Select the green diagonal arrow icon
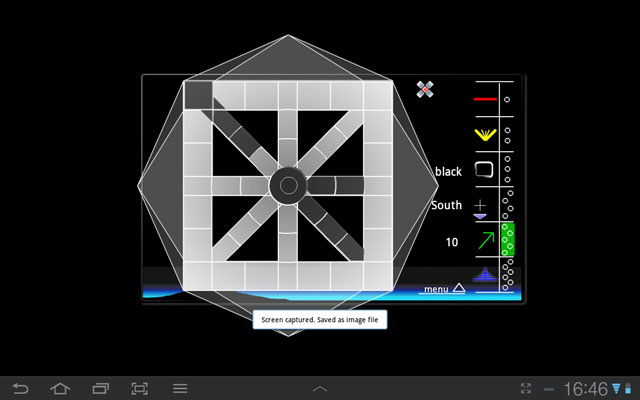Screen dimensions: 640x400 tap(486, 240)
